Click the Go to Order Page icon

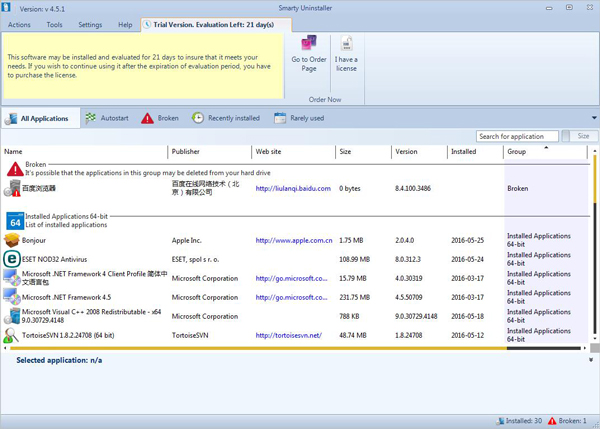click(x=309, y=43)
